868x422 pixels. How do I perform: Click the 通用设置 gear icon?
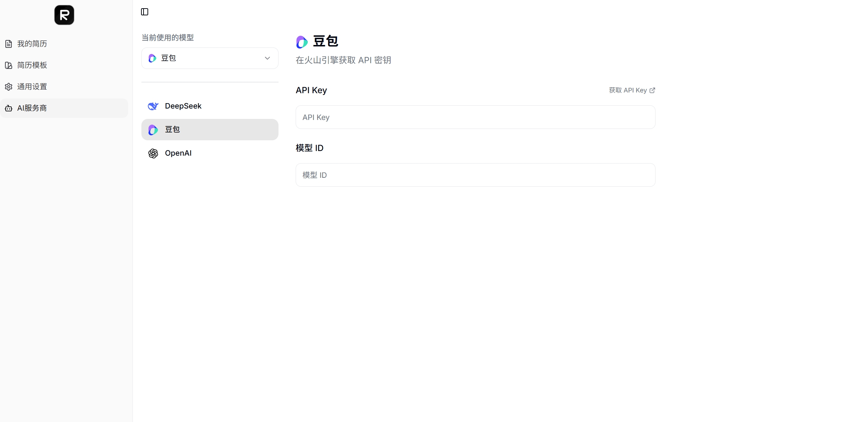(x=9, y=87)
